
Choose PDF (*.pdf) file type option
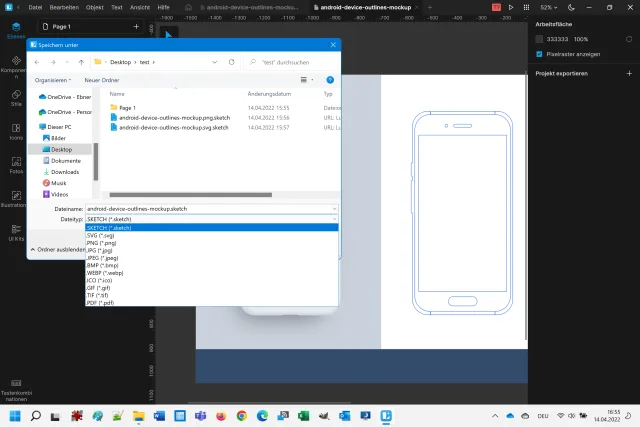pos(101,302)
